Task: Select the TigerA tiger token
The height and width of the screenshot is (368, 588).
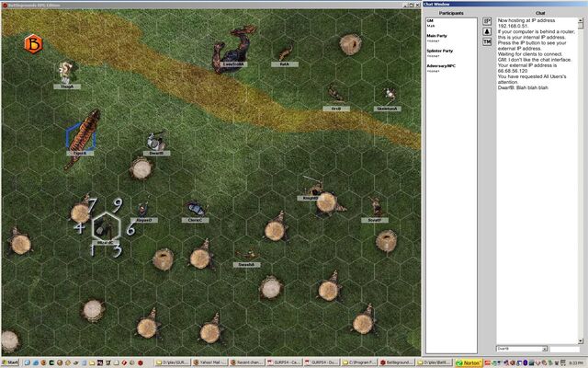Action: coord(82,138)
